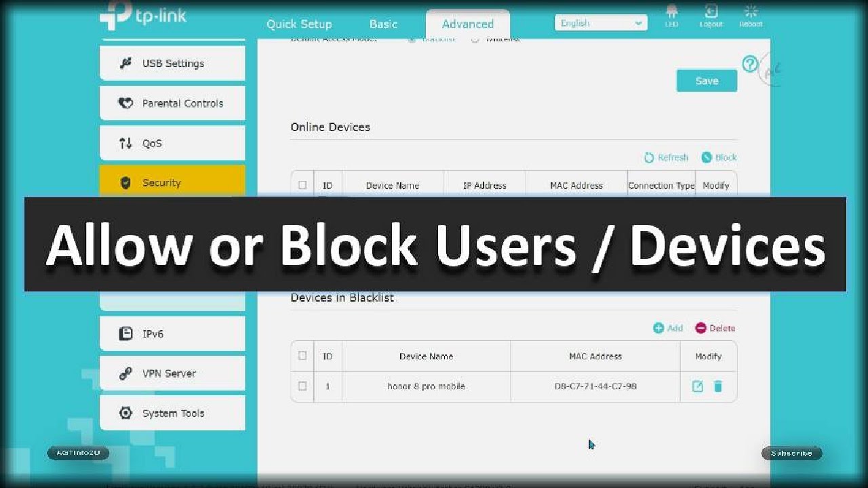The height and width of the screenshot is (488, 868).
Task: Click the VPN Server key icon
Action: pyautogui.click(x=125, y=373)
